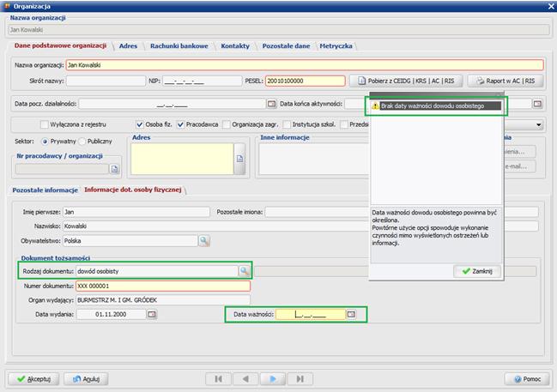557x392 pixels.
Task: Click Data pocz. działalności date field
Action: [x=172, y=104]
